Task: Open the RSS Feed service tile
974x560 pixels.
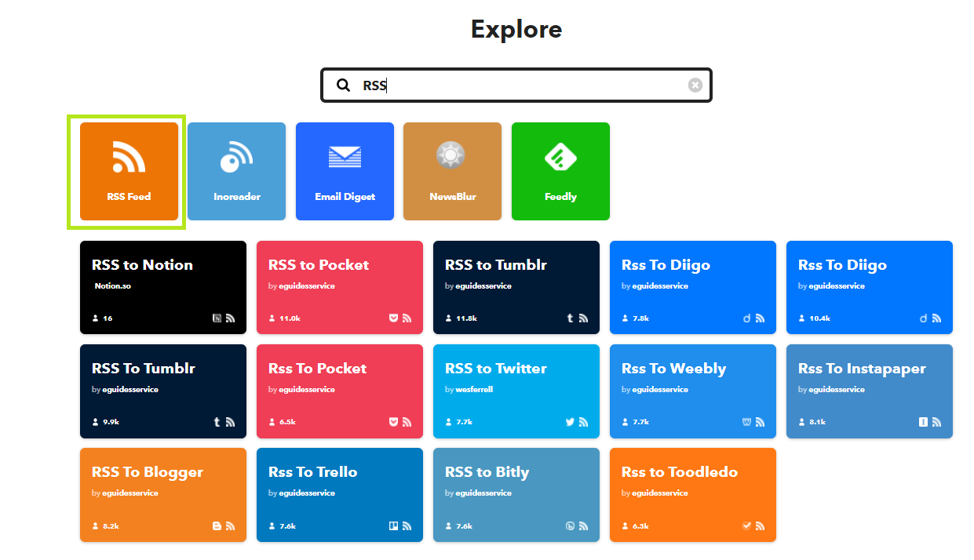Action: 129,171
